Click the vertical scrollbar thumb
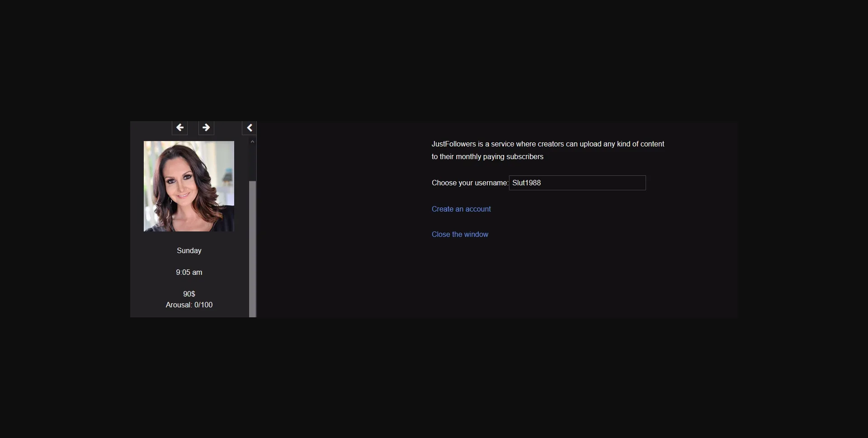Image resolution: width=868 pixels, height=438 pixels. click(x=253, y=249)
